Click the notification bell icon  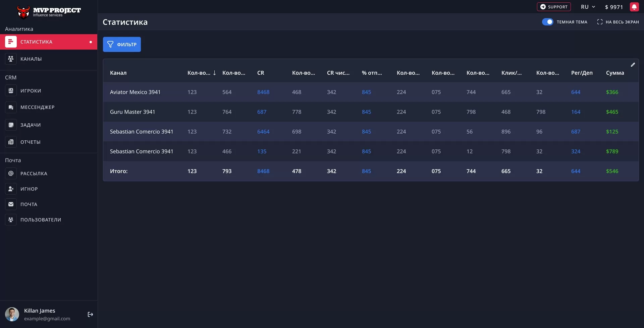click(634, 7)
